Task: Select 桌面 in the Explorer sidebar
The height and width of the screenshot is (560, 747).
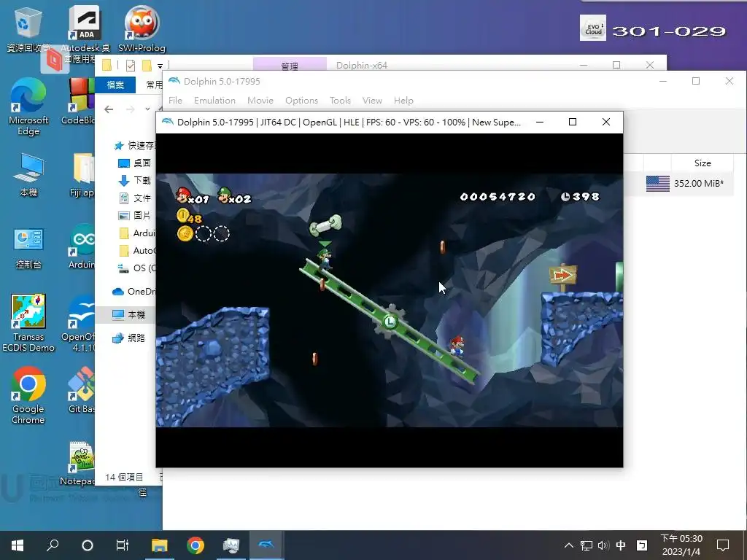Action: pos(135,163)
